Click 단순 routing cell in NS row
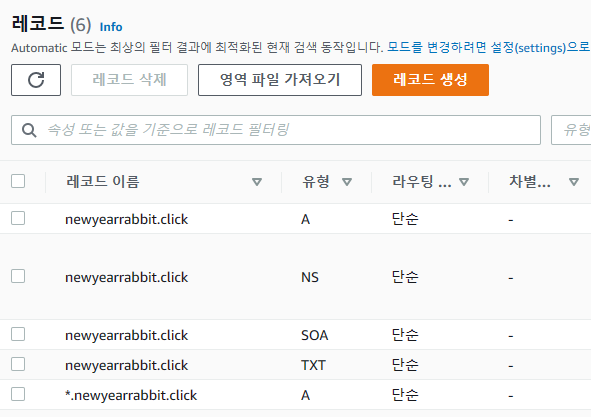This screenshot has width=591, height=417. click(405, 277)
